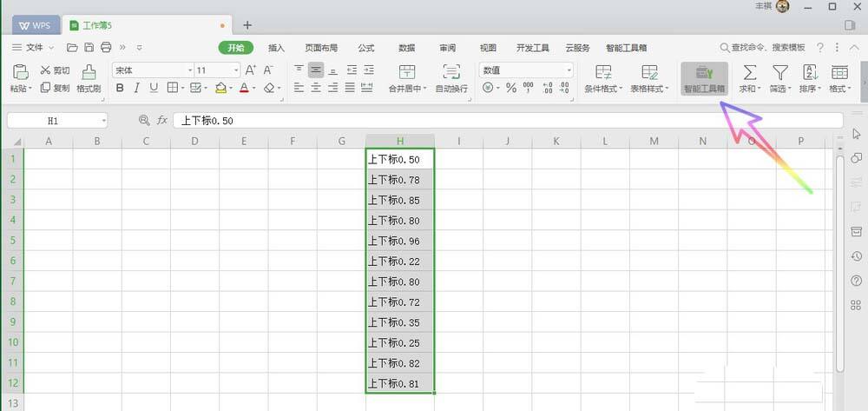Viewport: 868px width, 411px height.
Task: Click the zoom magnifier beside fx
Action: (144, 120)
